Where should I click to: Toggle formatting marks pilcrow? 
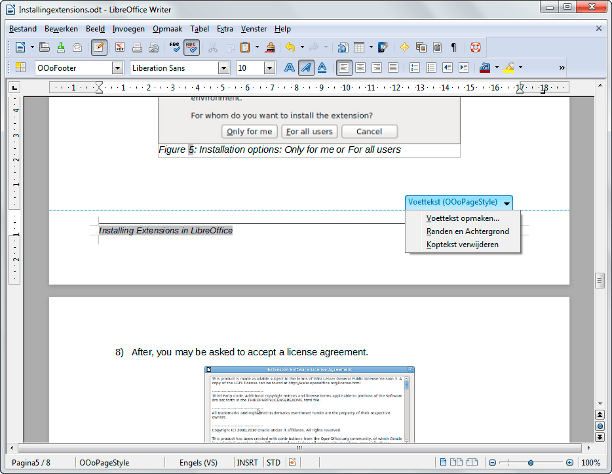click(454, 48)
